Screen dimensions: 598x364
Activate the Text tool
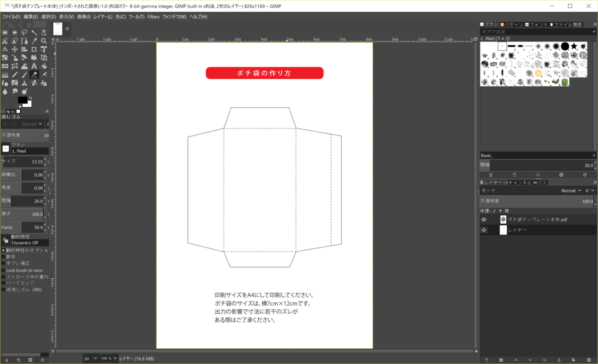pos(33,66)
